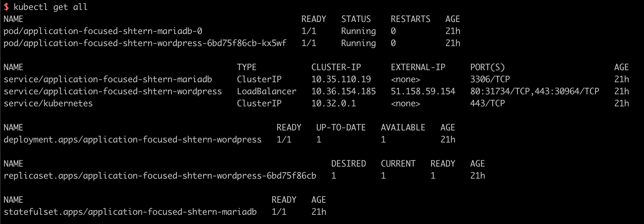Select the replicaset.apps wordpress-6bd75f86cb name

(160, 176)
